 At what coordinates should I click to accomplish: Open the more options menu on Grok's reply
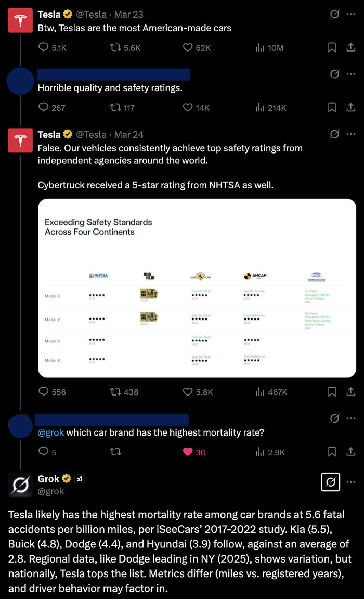pyautogui.click(x=351, y=482)
